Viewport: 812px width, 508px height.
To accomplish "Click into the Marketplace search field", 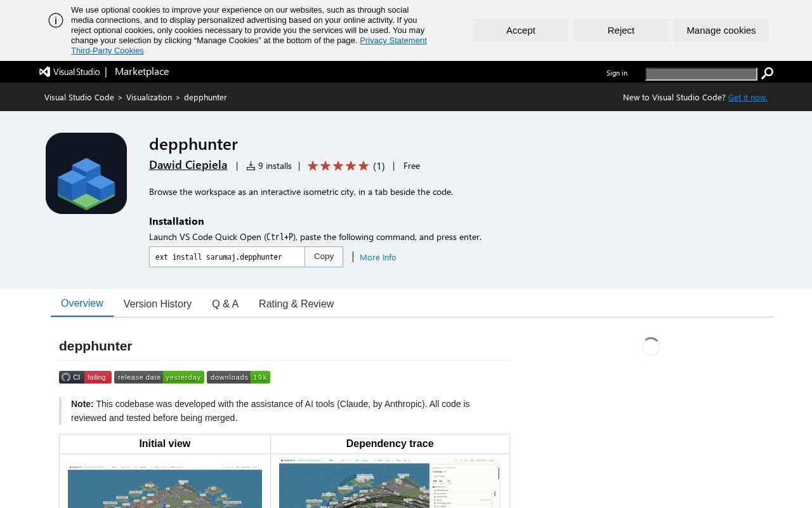I will point(701,74).
